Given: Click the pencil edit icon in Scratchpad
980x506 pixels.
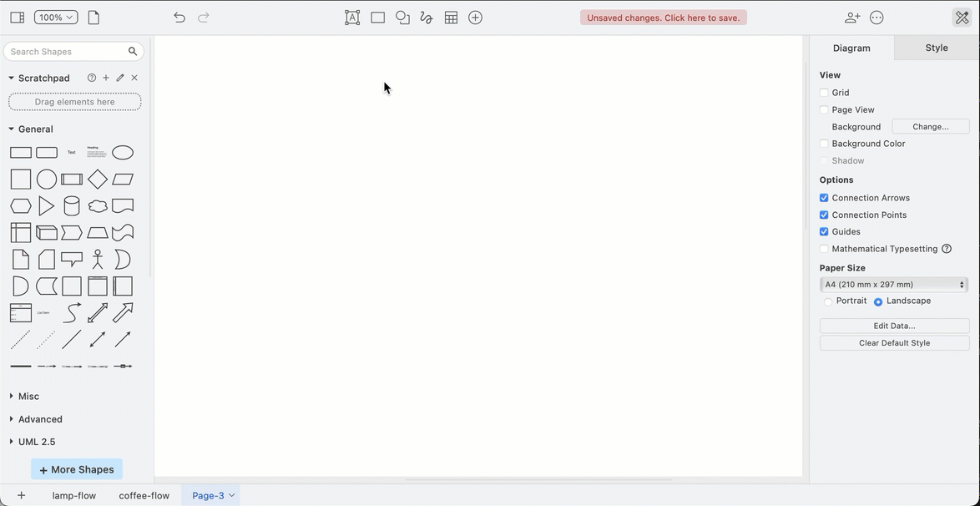Looking at the screenshot, I should [119, 77].
